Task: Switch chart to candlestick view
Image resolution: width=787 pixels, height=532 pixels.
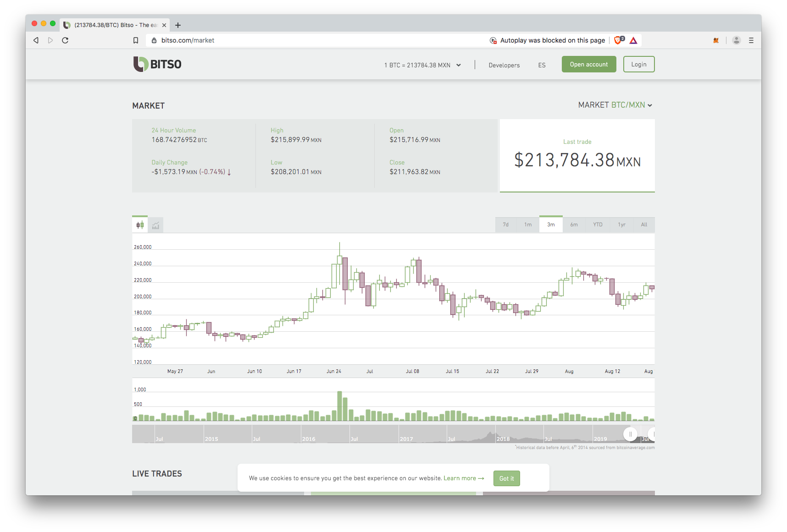Action: [140, 225]
